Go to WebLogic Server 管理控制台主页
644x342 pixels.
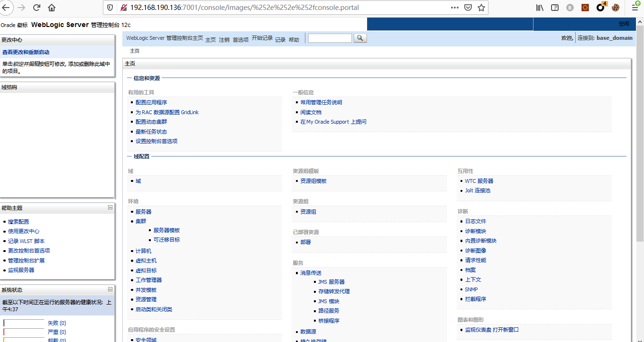(165, 38)
